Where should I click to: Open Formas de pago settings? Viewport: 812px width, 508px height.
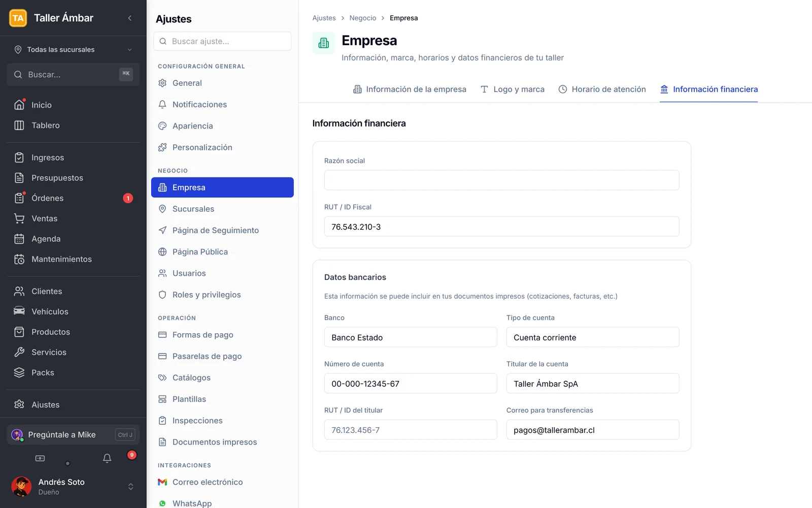click(222, 335)
